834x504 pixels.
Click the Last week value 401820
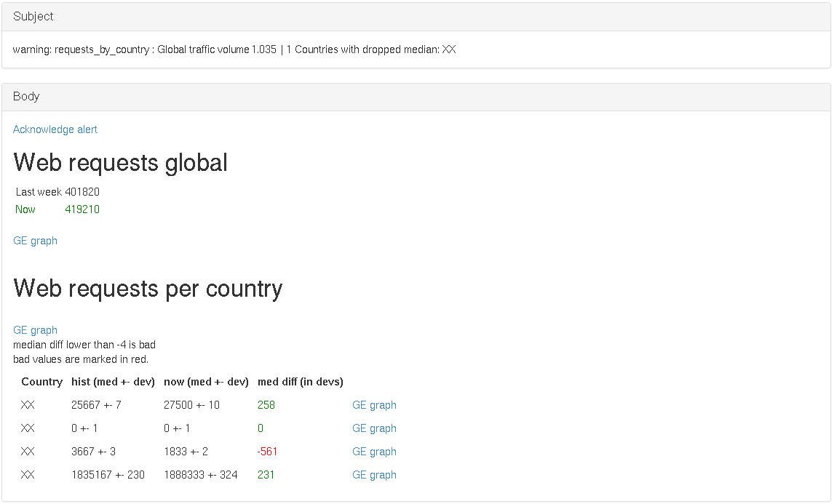pos(82,192)
